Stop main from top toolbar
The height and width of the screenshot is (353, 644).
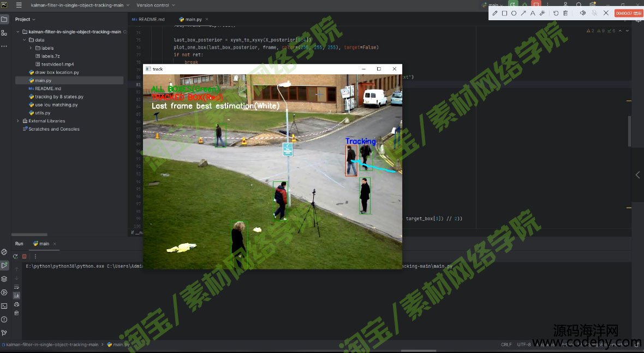(536, 4)
